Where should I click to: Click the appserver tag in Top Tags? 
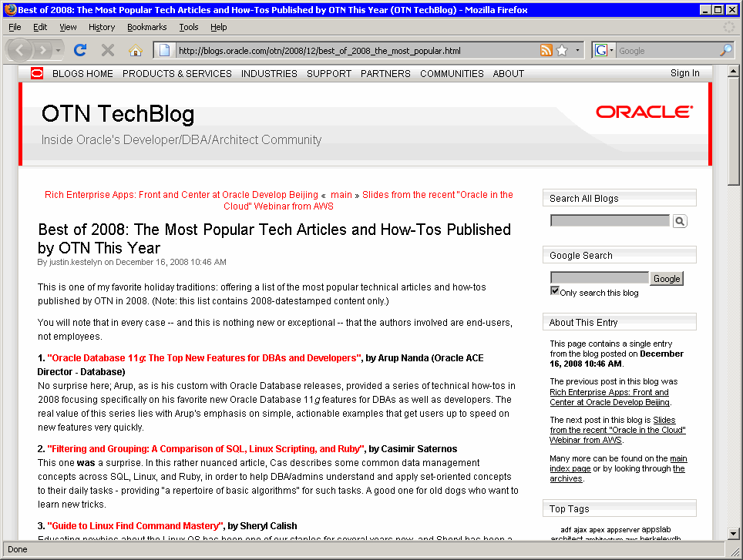[x=623, y=530]
